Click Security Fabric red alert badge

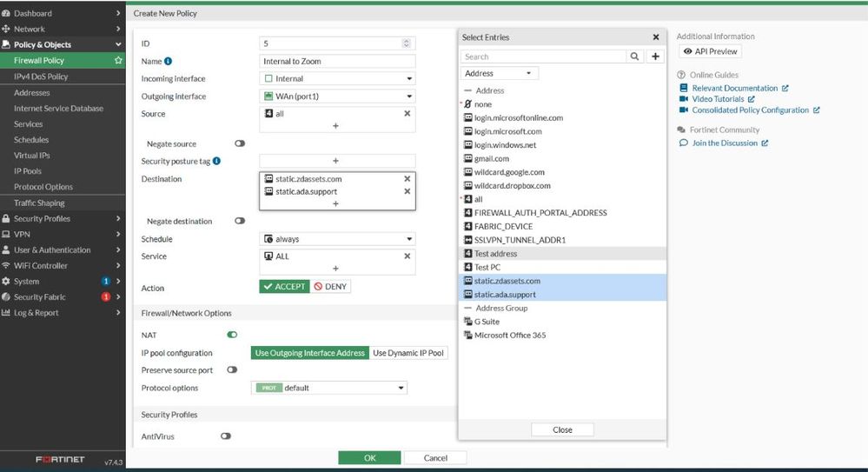[106, 296]
